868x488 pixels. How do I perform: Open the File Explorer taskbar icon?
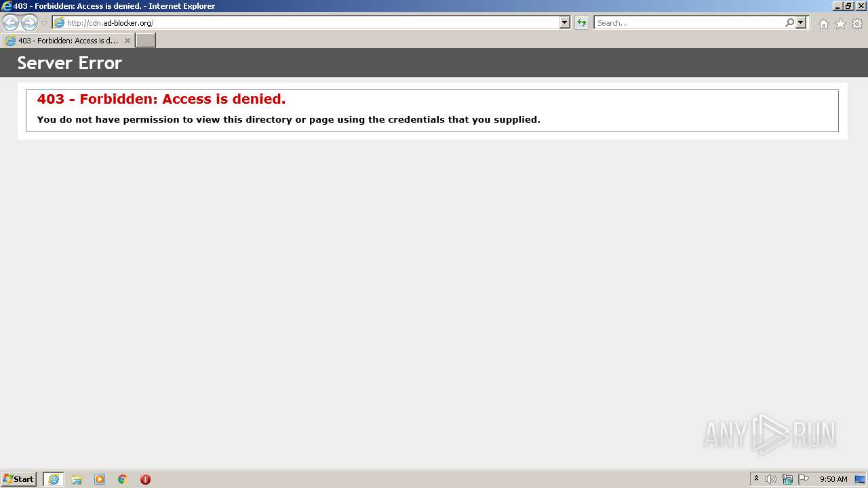(x=77, y=479)
